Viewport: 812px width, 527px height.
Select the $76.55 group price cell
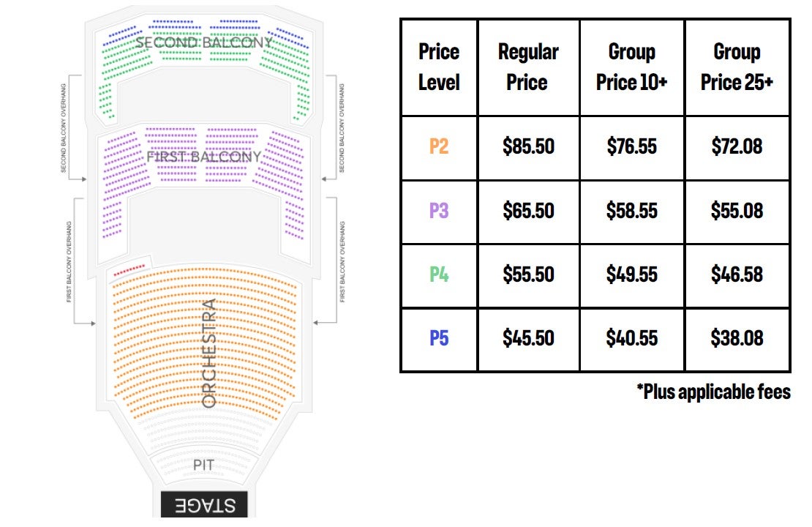632,146
